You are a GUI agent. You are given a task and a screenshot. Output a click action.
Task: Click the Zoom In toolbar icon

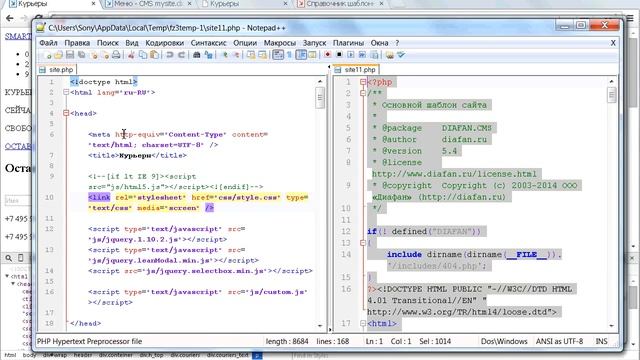coord(224,55)
